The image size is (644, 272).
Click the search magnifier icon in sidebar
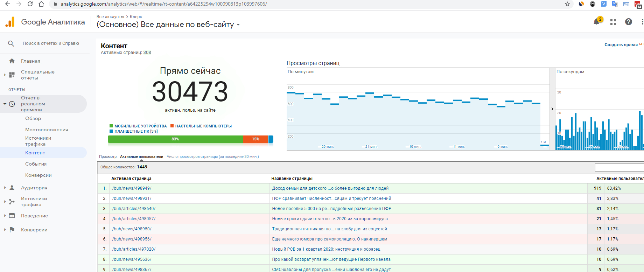11,43
